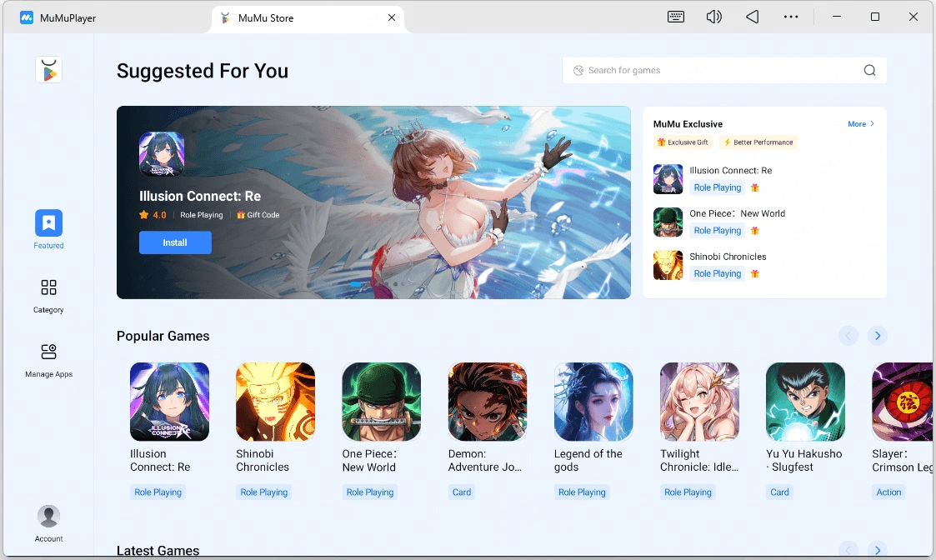The width and height of the screenshot is (936, 560).
Task: Open Illusion Connect: Re in Popular Games
Action: point(169,402)
